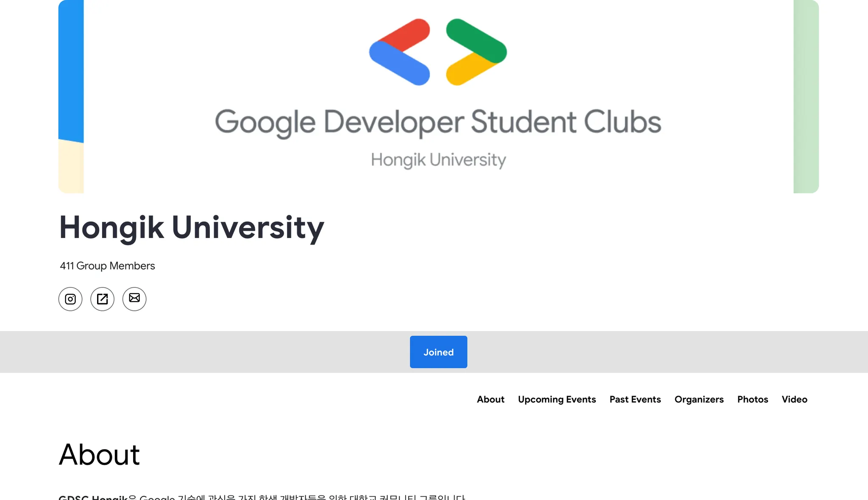This screenshot has height=500, width=868.
Task: Navigate to Organizers section
Action: click(699, 399)
